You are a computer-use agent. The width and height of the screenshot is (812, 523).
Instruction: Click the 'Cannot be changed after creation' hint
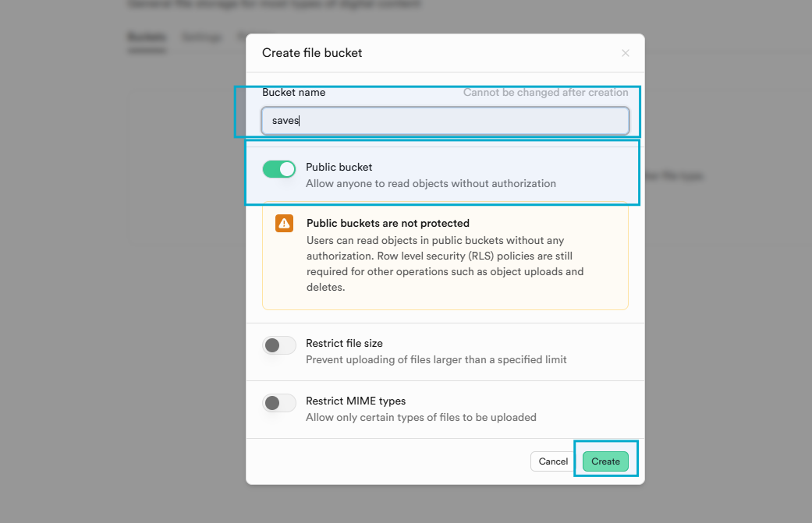[x=546, y=92]
